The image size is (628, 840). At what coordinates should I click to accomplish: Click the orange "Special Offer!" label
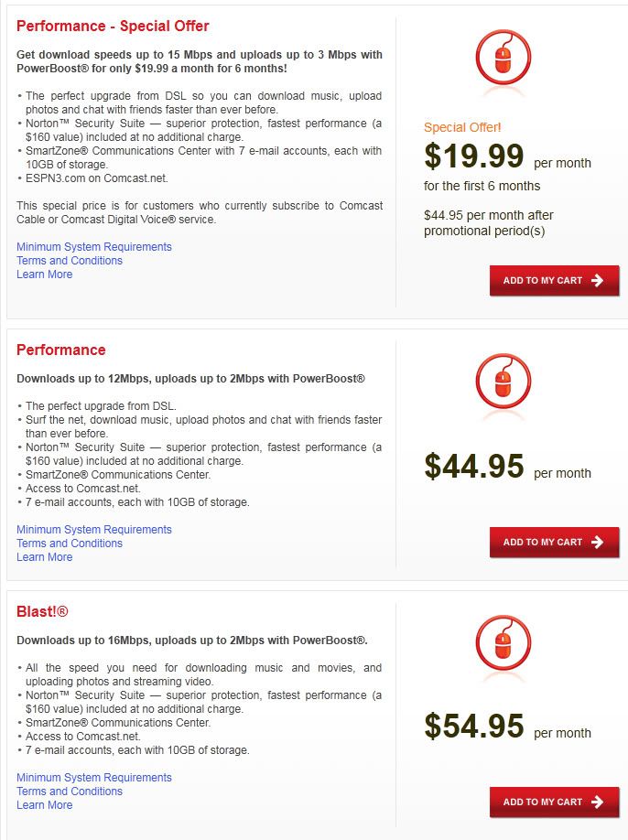[x=462, y=128]
